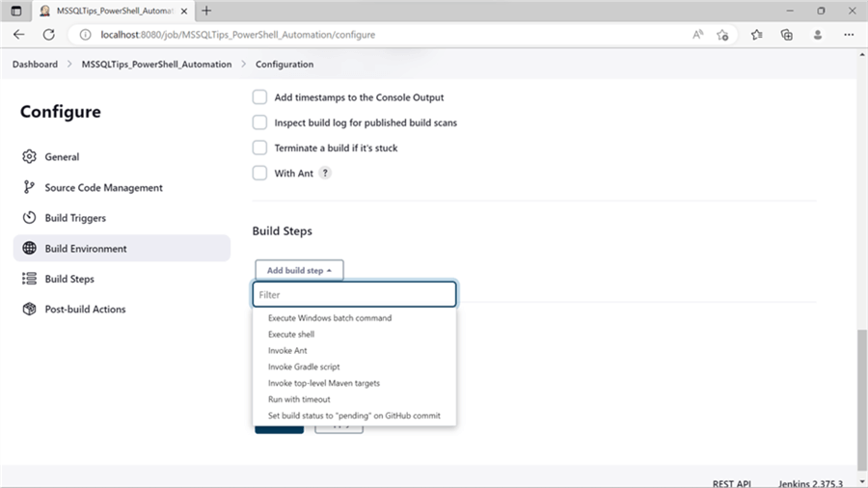Select Run with timeout step
Image resolution: width=868 pixels, height=488 pixels.
tap(299, 399)
